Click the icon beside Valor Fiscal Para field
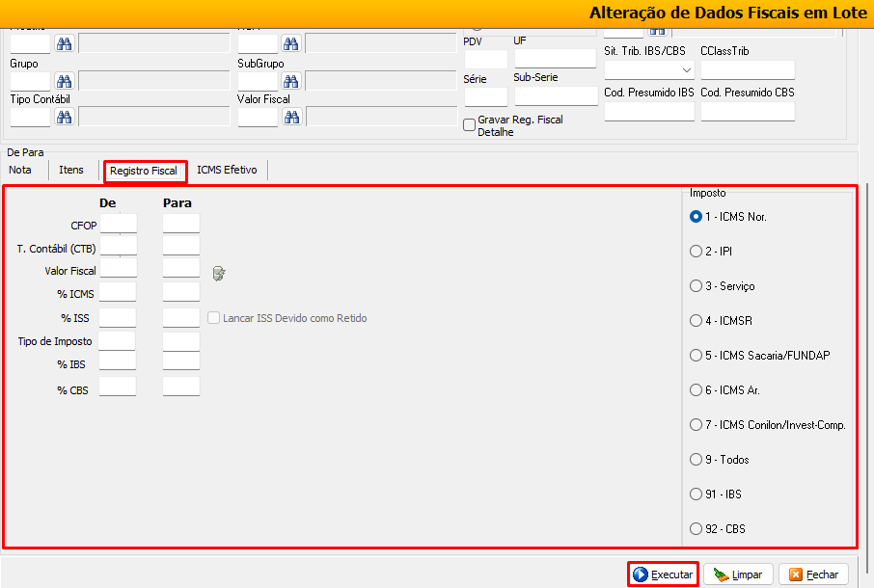 pyautogui.click(x=219, y=274)
